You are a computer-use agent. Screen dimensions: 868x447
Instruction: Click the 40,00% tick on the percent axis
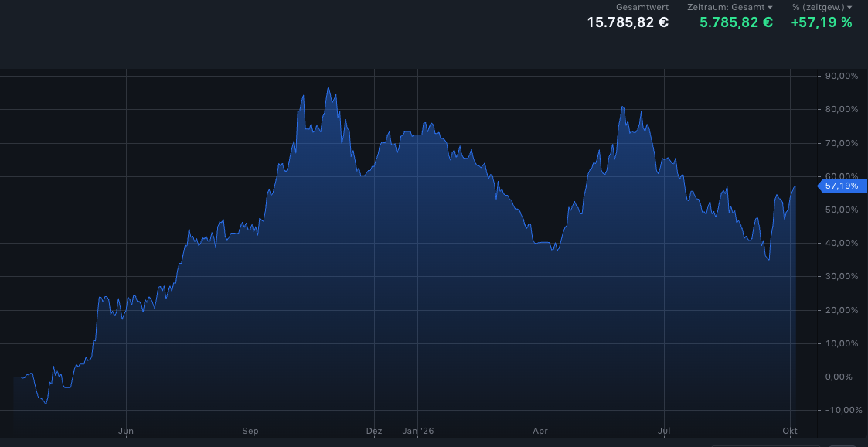[x=842, y=243]
